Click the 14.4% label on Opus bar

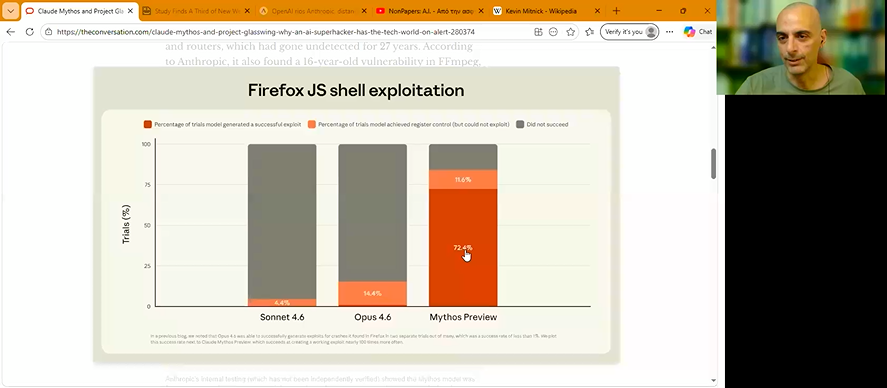[372, 294]
